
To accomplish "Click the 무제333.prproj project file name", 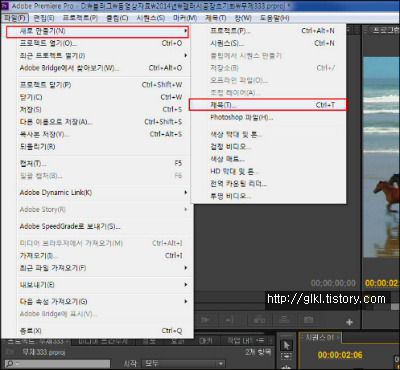I will [44, 352].
